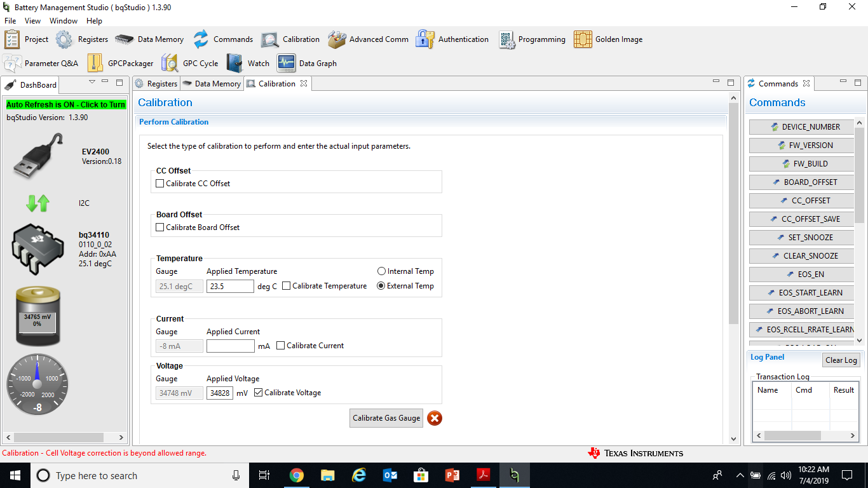Open the Calibration magnifier toolbar icon
Image resolution: width=868 pixels, height=488 pixels.
[x=269, y=39]
